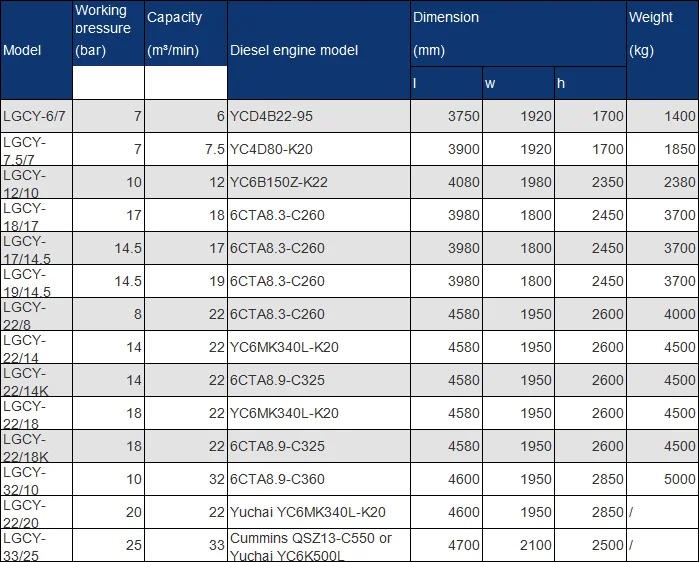Select the weight value 2380
The height and width of the screenshot is (562, 699).
pyautogui.click(x=680, y=182)
